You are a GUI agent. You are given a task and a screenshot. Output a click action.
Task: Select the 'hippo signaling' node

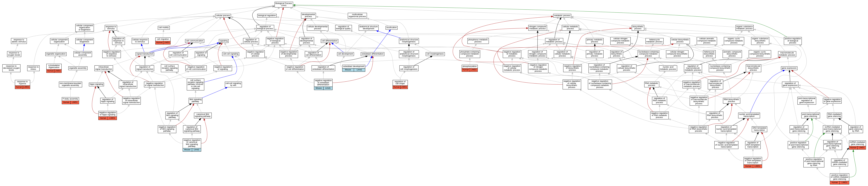96,84
